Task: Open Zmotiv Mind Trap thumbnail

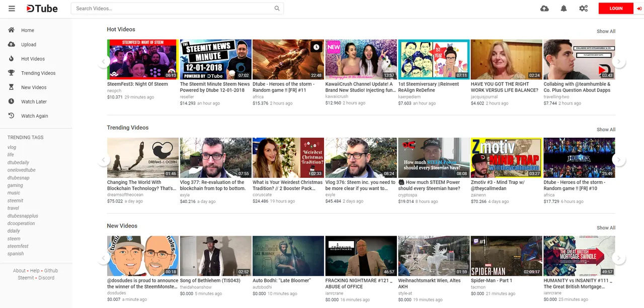Action: click(506, 158)
